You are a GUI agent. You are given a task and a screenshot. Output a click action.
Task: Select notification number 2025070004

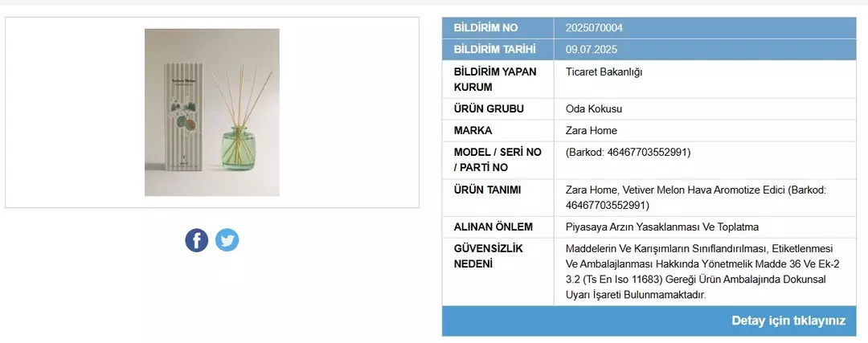pyautogui.click(x=594, y=28)
